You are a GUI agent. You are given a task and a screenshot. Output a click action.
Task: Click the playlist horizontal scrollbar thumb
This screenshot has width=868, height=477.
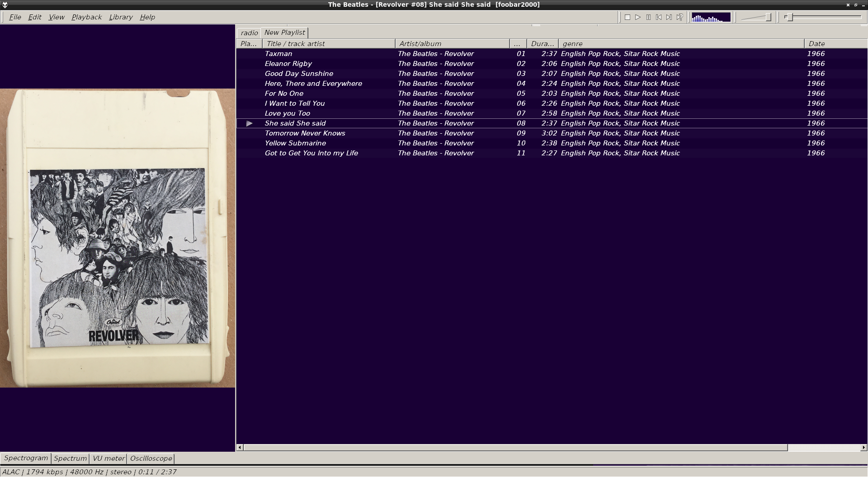[515, 448]
